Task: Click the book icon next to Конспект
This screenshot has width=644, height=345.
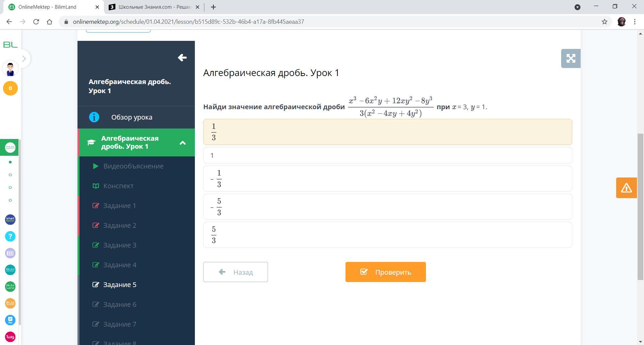Action: coord(96,186)
